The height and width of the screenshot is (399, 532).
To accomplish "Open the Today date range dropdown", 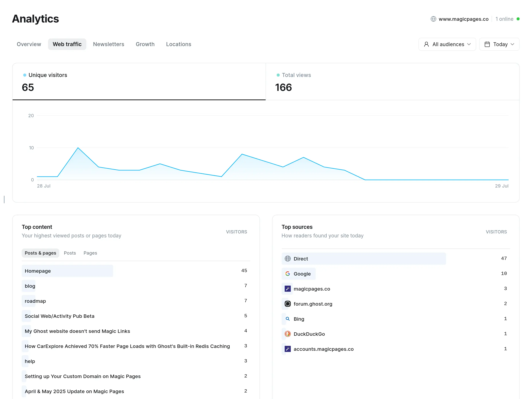I will tap(499, 44).
